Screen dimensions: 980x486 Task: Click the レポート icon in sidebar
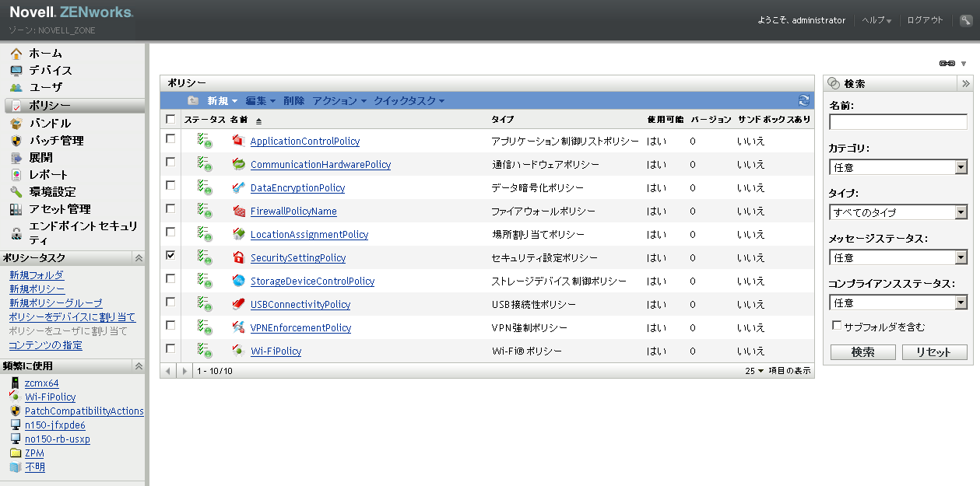[16, 175]
